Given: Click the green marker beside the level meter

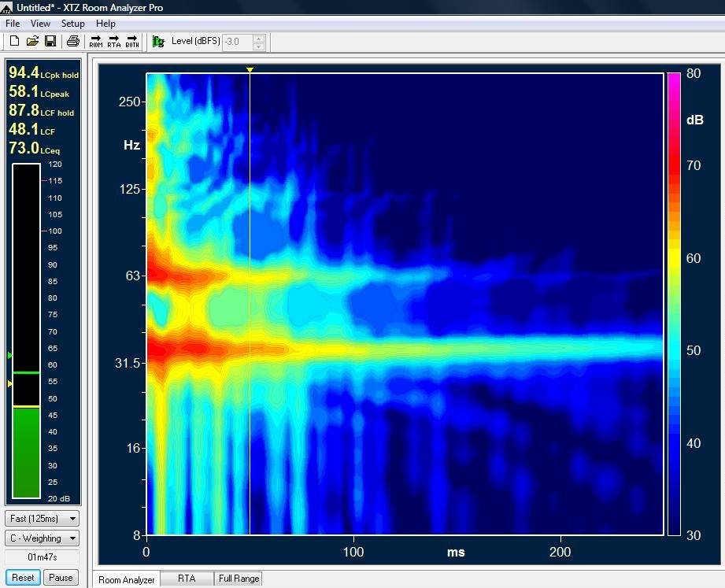Looking at the screenshot, I should click(x=9, y=356).
